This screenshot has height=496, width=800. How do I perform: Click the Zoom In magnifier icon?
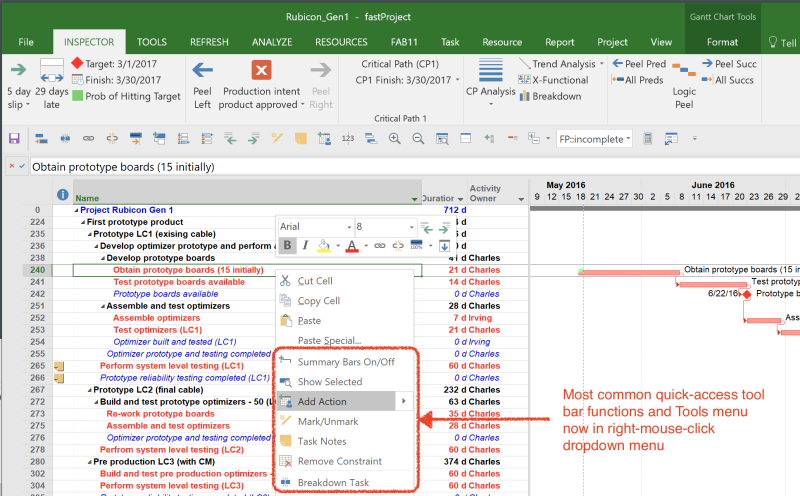click(394, 138)
